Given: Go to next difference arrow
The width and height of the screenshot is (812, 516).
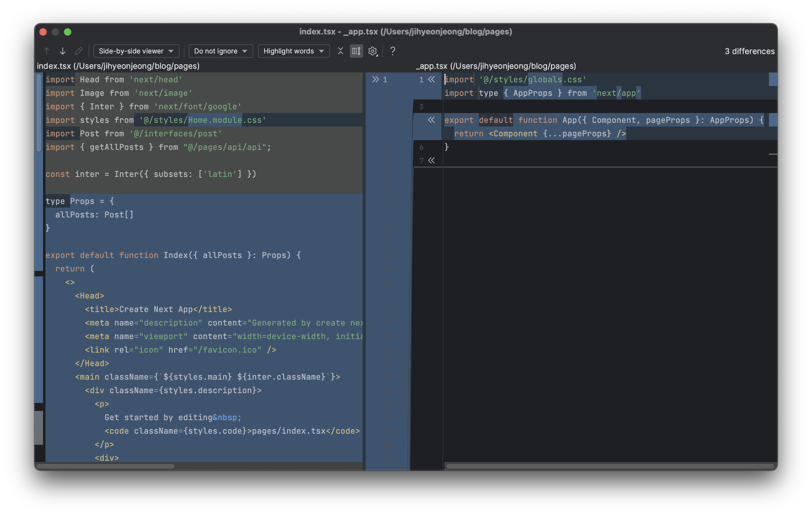Looking at the screenshot, I should [x=63, y=51].
